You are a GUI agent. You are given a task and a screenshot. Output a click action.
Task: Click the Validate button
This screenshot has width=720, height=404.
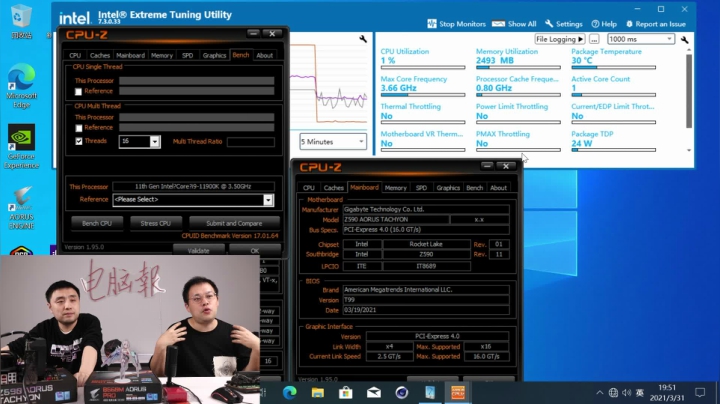click(x=198, y=251)
